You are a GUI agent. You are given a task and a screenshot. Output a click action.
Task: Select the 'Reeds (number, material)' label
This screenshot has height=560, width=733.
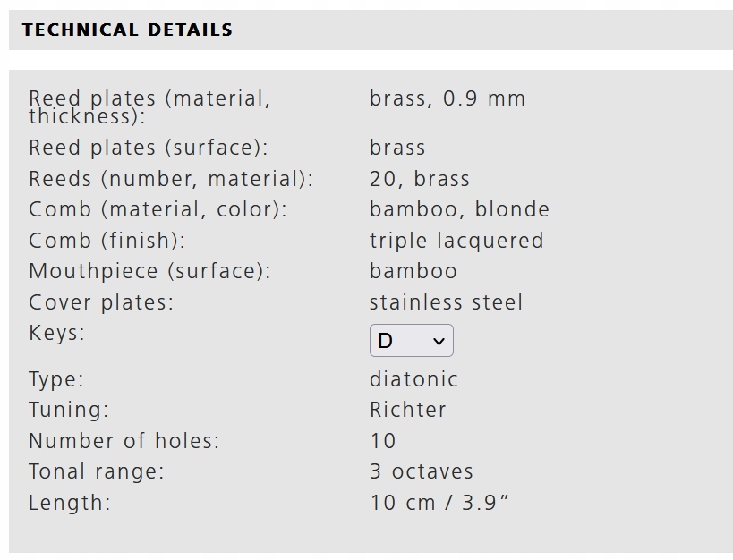[171, 179]
